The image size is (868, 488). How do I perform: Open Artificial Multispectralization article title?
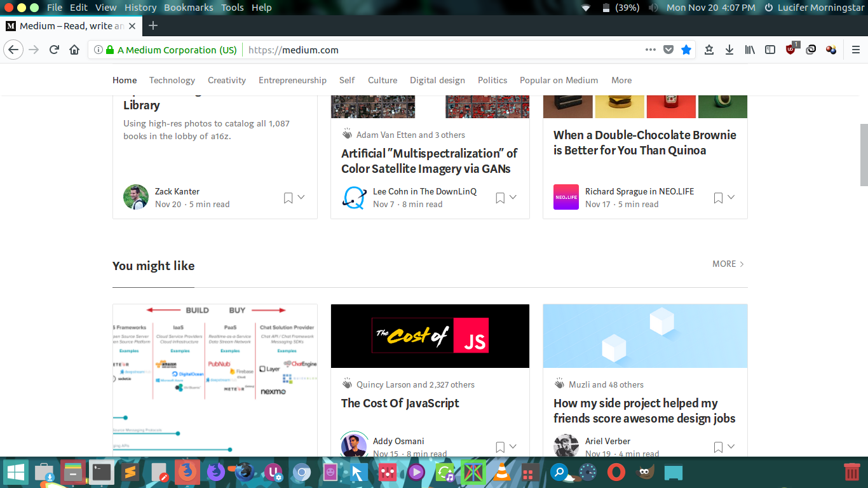click(x=430, y=161)
